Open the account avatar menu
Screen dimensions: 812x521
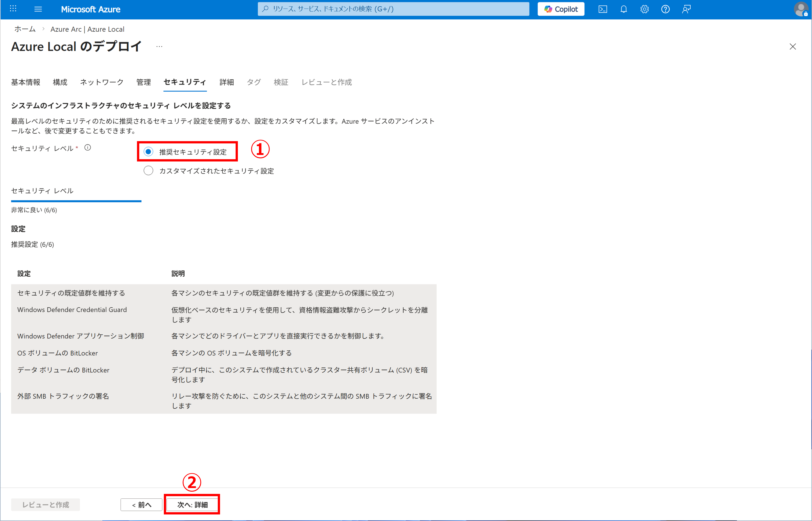pos(800,9)
